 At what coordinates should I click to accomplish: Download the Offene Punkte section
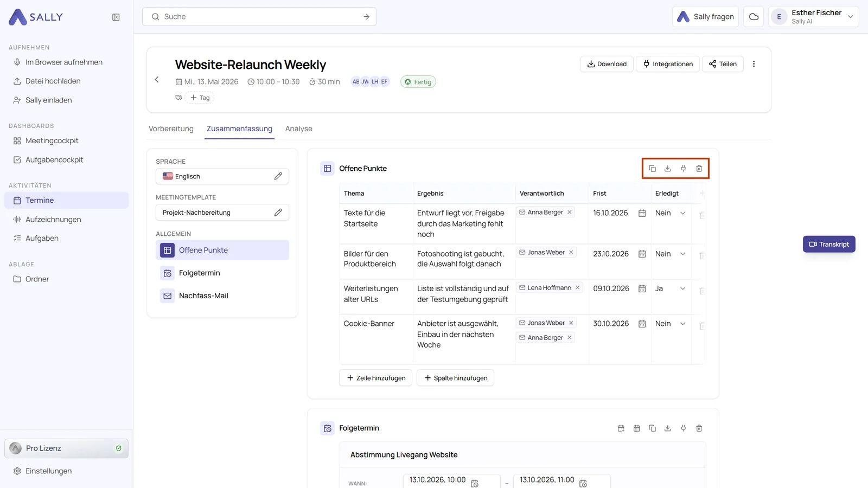668,169
